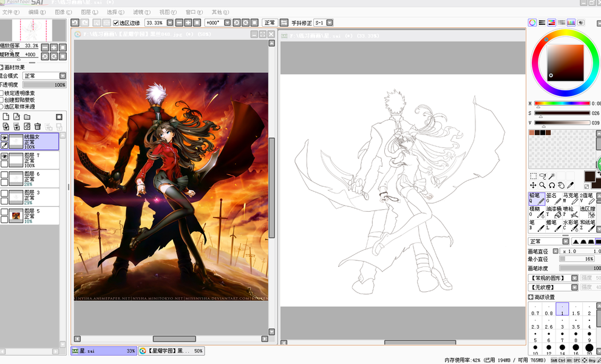Show 图层 6 visibility box
601x364 pixels.
point(4,175)
